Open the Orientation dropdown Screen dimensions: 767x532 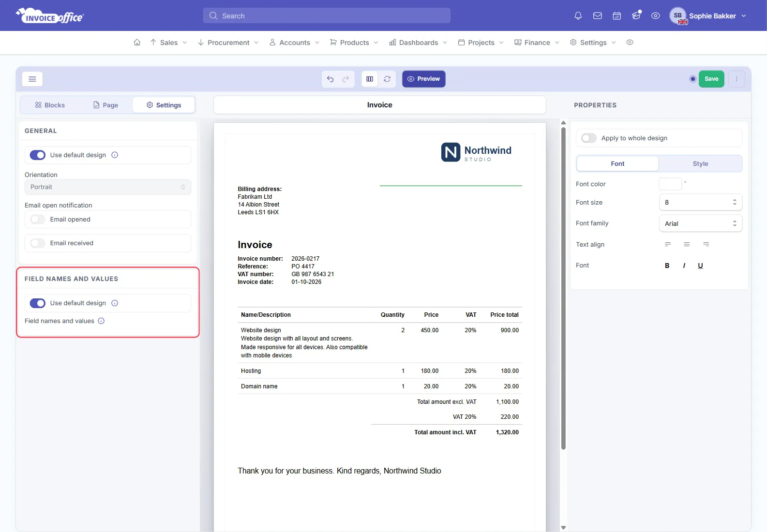pos(108,187)
